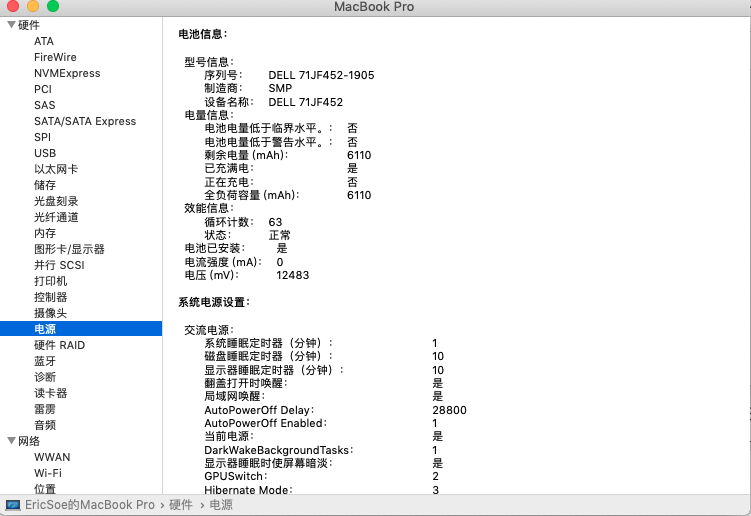Image resolution: width=751 pixels, height=516 pixels.
Task: Select 蓝牙 in the sidebar
Action: point(45,361)
